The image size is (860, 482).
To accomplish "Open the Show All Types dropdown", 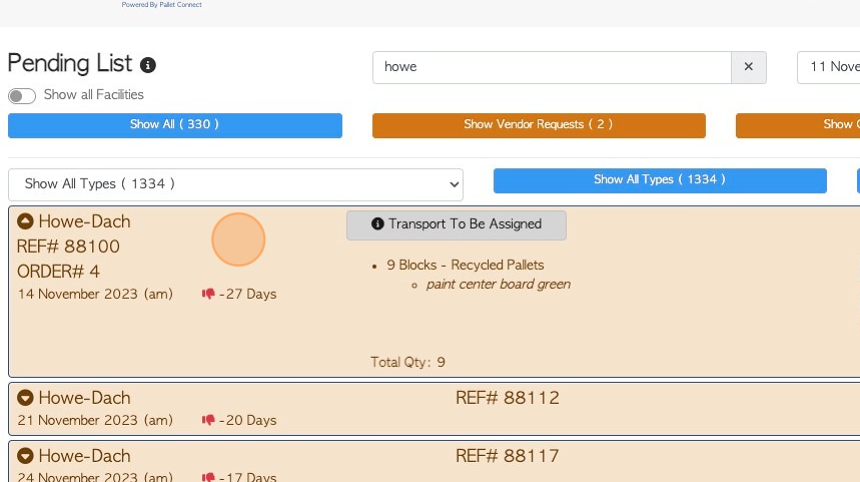I will (236, 184).
